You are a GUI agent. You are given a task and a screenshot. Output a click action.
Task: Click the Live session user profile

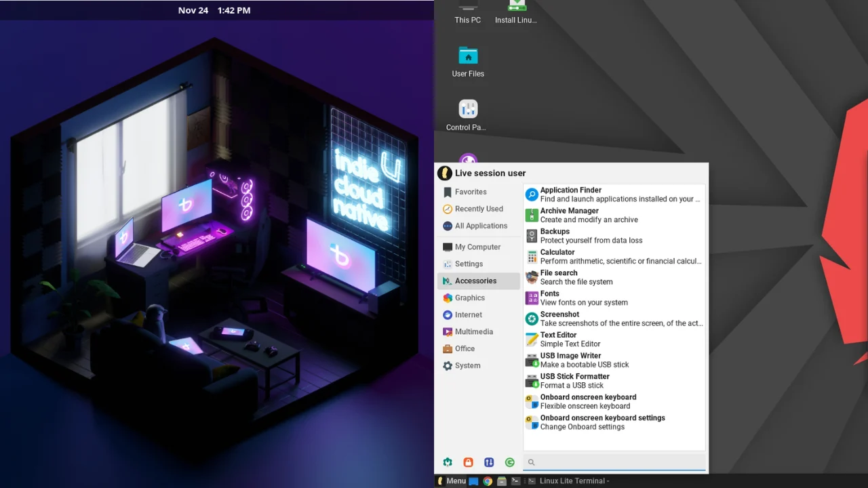click(481, 173)
